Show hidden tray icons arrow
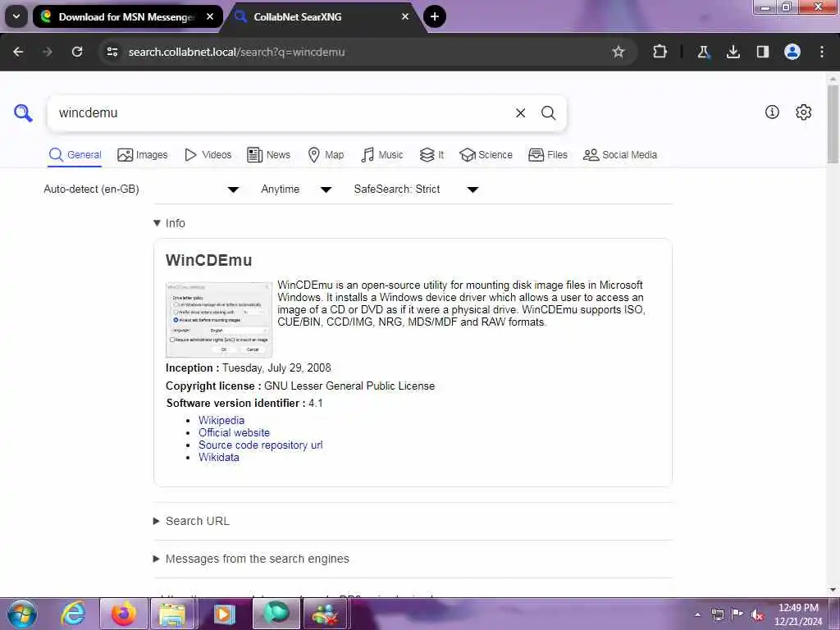The image size is (840, 630). point(697,614)
